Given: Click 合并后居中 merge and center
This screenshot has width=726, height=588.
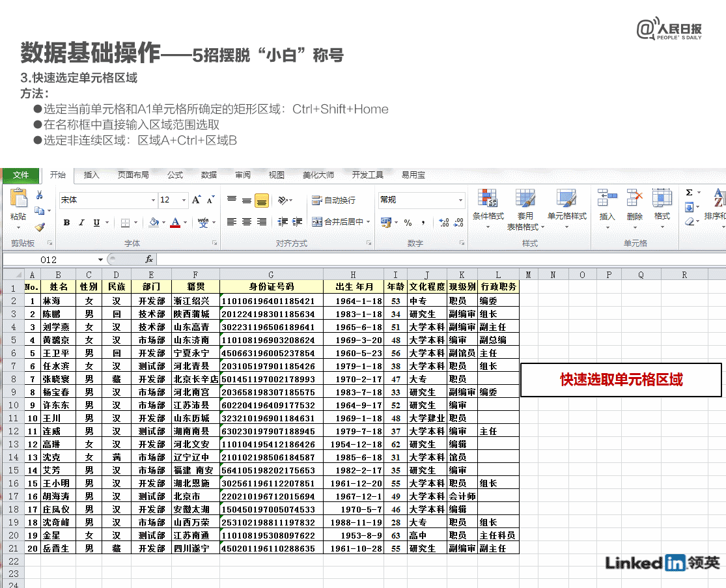Looking at the screenshot, I should (338, 222).
